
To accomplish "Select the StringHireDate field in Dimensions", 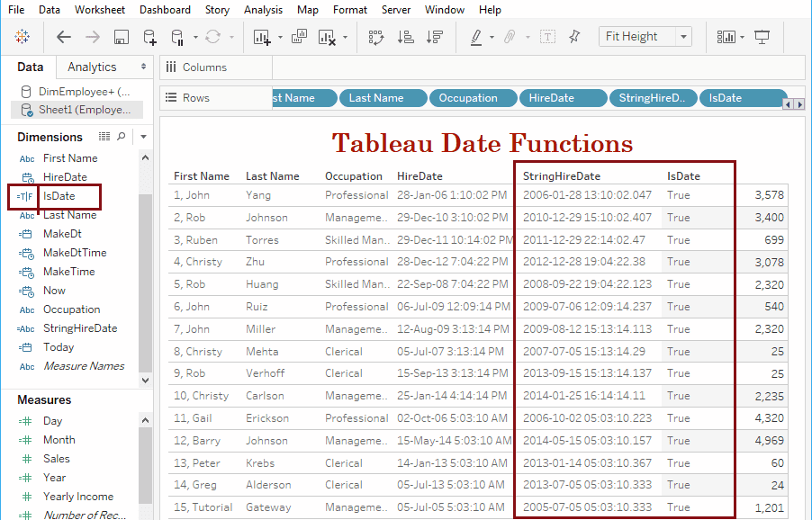I will pos(80,328).
